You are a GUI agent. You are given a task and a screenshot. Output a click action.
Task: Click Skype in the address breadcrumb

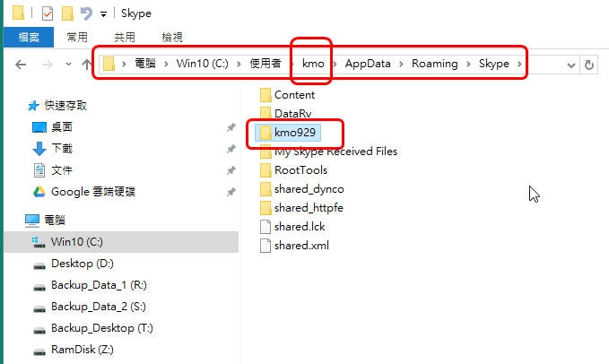[493, 64]
